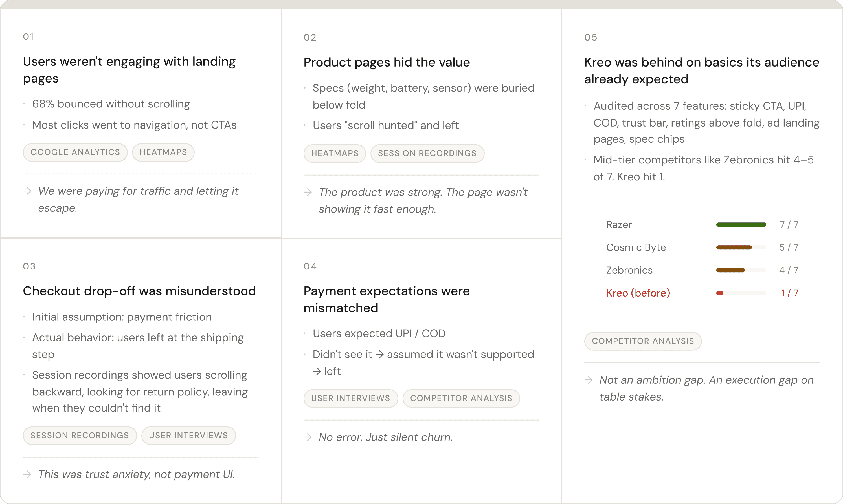Click the "Kreo (before)" red label
Image resolution: width=843 pixels, height=504 pixels.
tap(638, 293)
